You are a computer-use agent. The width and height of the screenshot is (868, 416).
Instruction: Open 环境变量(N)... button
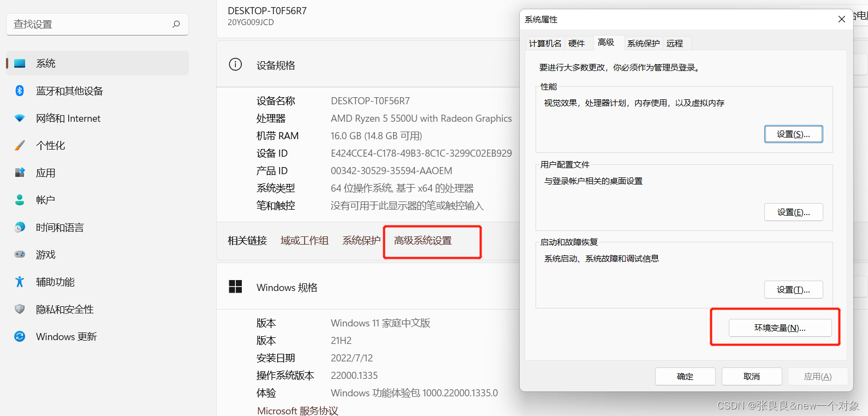coord(780,328)
